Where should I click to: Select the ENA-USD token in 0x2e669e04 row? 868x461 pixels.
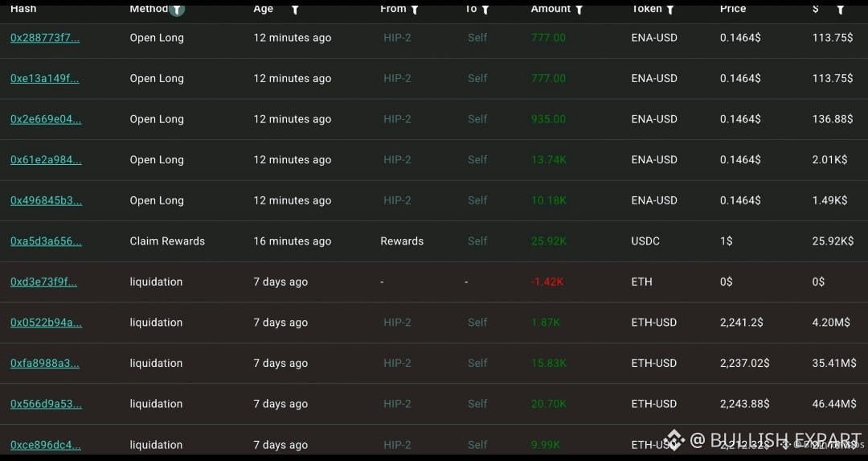click(x=654, y=119)
